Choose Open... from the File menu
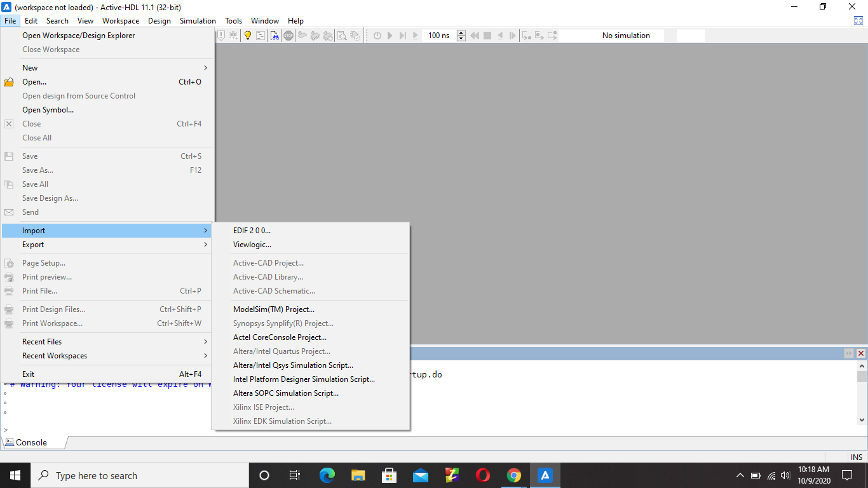868x488 pixels. (x=107, y=82)
